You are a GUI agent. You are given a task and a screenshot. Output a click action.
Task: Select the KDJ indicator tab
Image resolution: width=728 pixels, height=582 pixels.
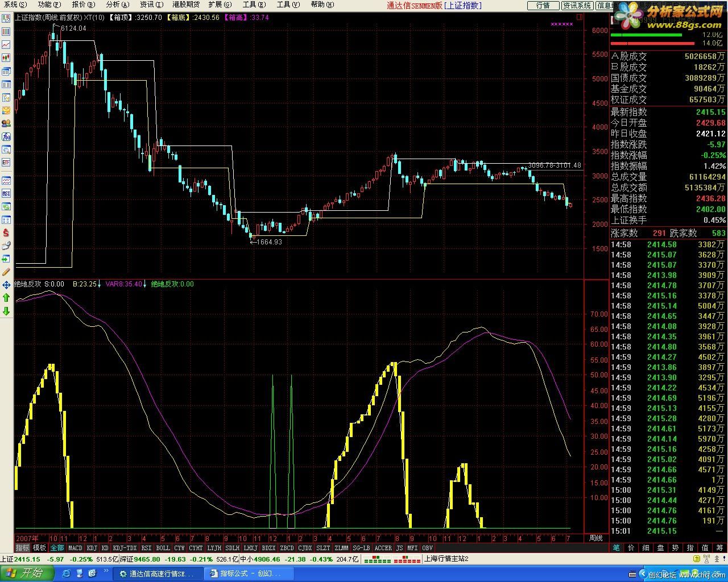[92, 548]
